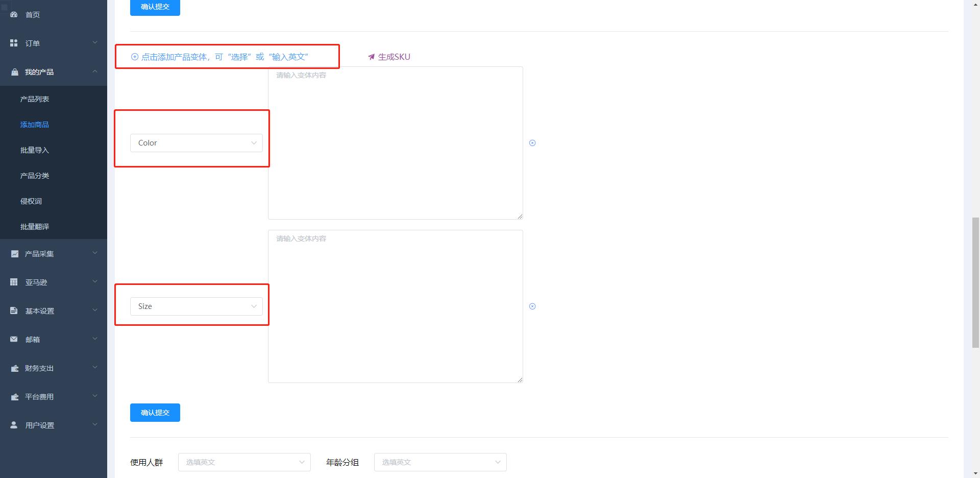
Task: Collapse the 我的产品 menu section
Action: [x=54, y=72]
